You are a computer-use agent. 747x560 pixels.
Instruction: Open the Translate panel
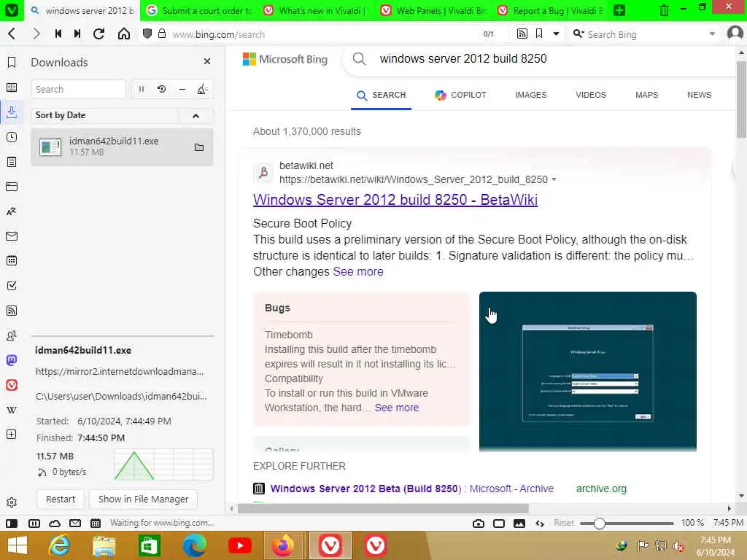(x=12, y=211)
